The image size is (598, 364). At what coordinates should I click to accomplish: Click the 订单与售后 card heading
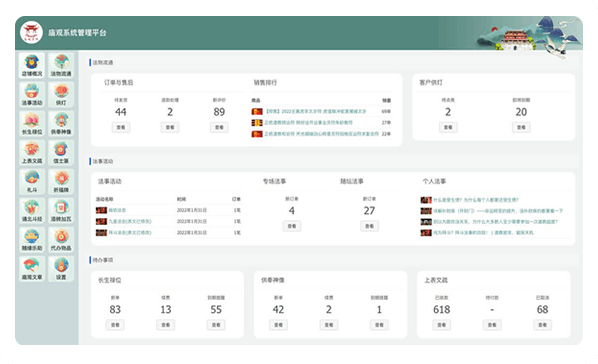pyautogui.click(x=119, y=82)
